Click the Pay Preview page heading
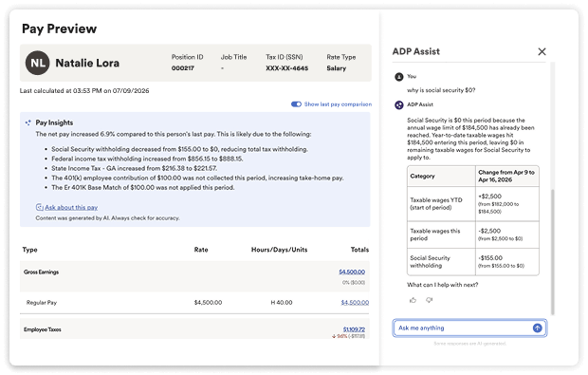This screenshot has width=588, height=375. [x=59, y=28]
